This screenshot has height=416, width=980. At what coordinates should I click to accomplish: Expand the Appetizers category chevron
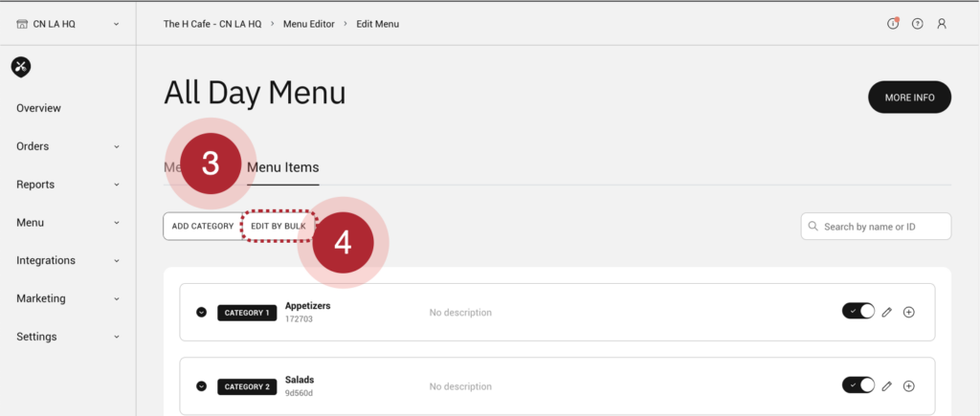coord(201,313)
